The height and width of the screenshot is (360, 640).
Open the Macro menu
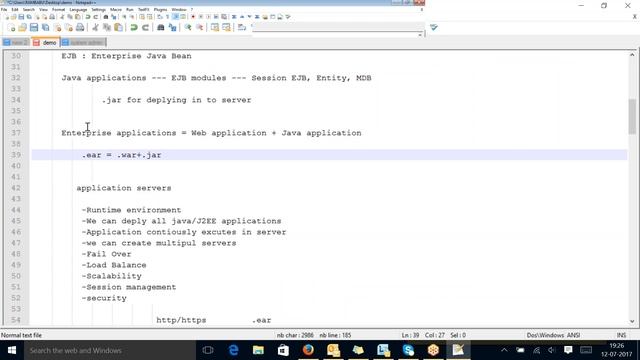116,9
